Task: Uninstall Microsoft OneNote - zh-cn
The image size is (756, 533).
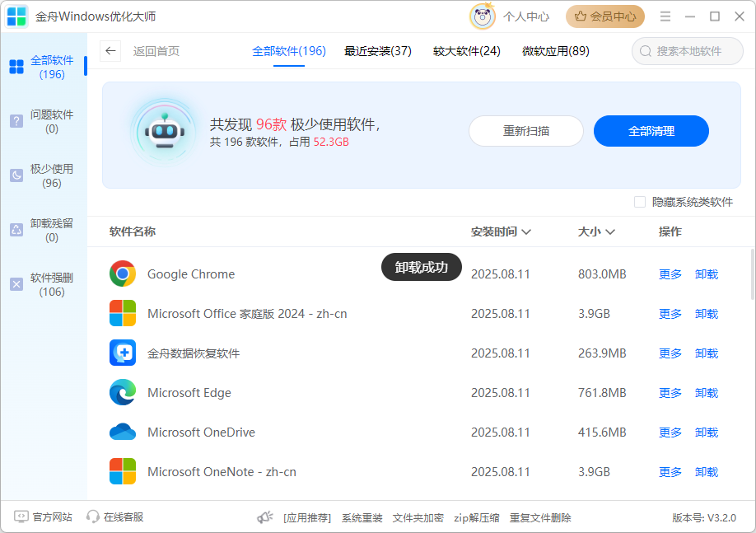Action: (x=707, y=472)
